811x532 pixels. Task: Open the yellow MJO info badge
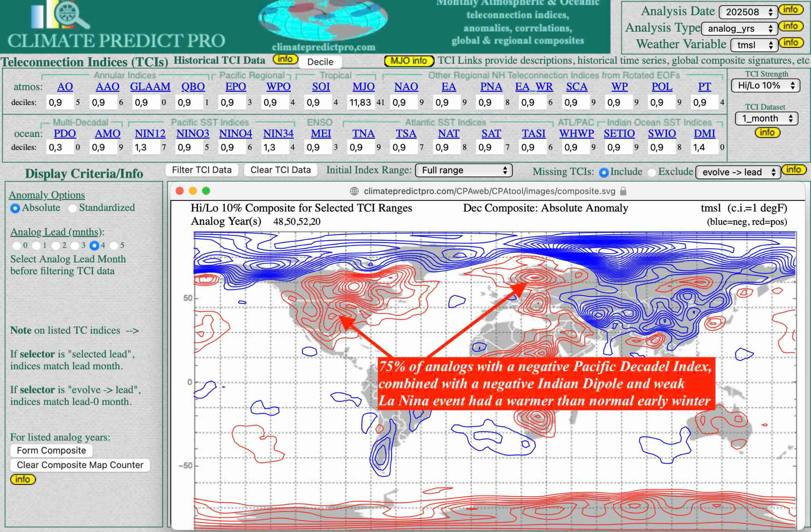409,61
